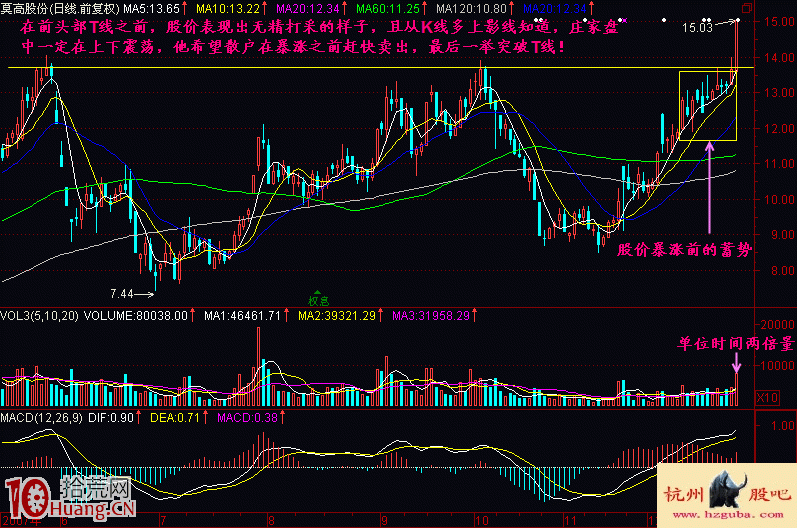This screenshot has width=797, height=528.
Task: Click the MA1:46461.71 volume average label
Action: [242, 316]
